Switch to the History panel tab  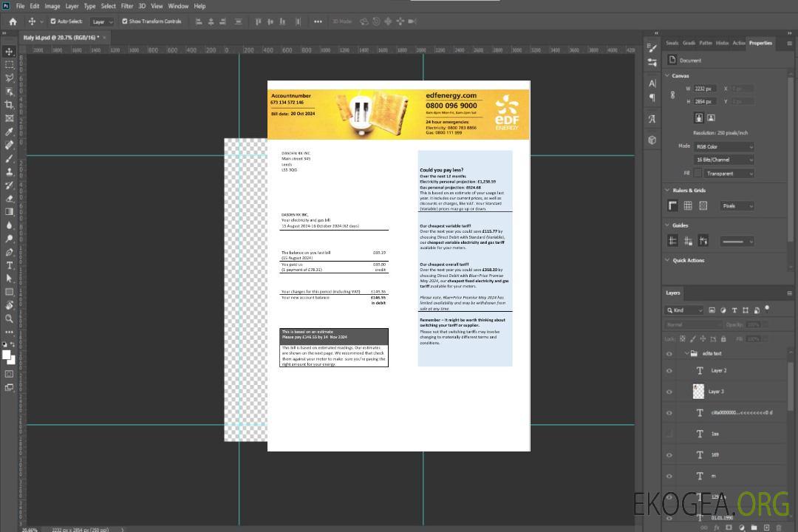coord(722,43)
